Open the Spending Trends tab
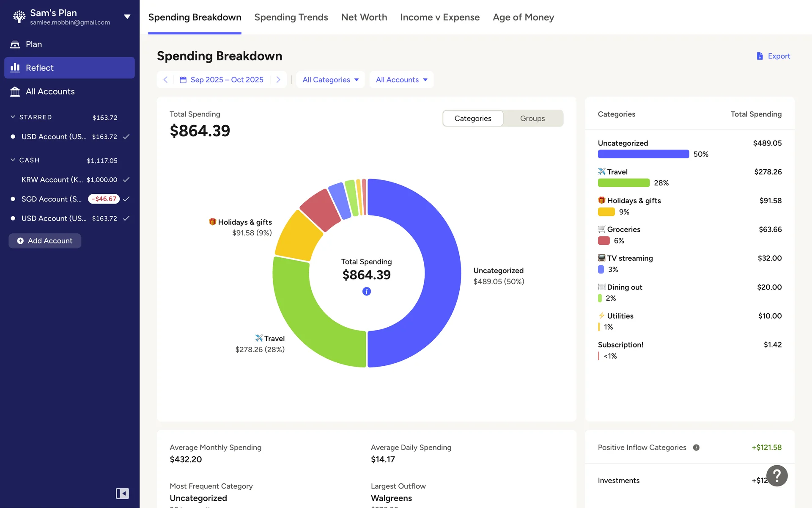This screenshot has width=812, height=508. point(291,17)
